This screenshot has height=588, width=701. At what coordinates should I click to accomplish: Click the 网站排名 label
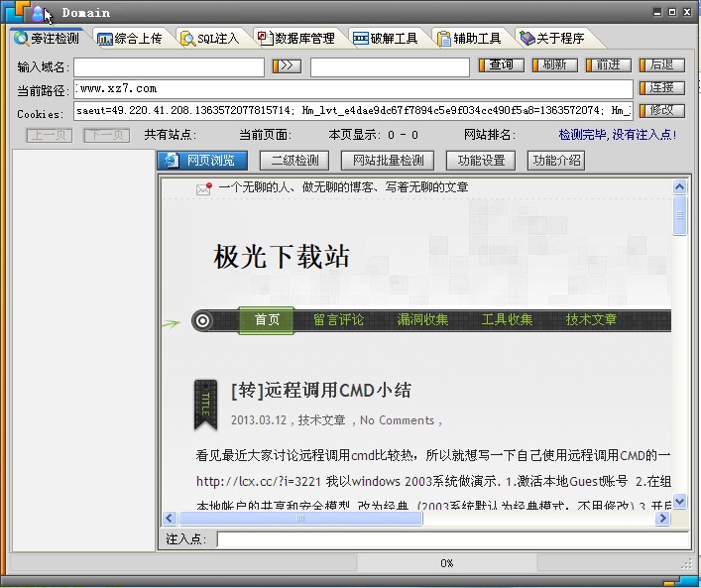pos(490,135)
